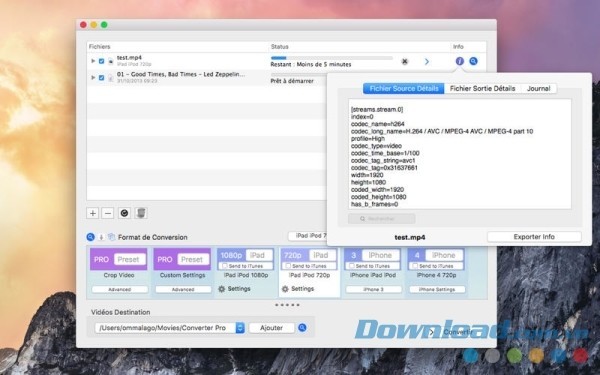Click the height=1080 line in details
The height and width of the screenshot is (375, 600).
coord(368,182)
